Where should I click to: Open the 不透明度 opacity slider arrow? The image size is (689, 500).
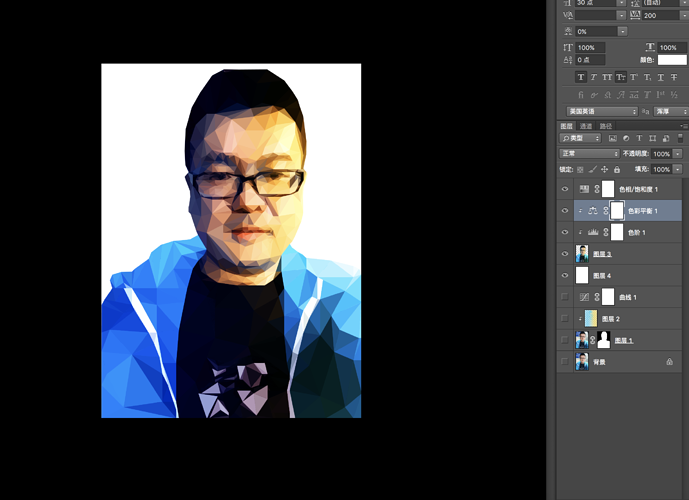[678, 154]
